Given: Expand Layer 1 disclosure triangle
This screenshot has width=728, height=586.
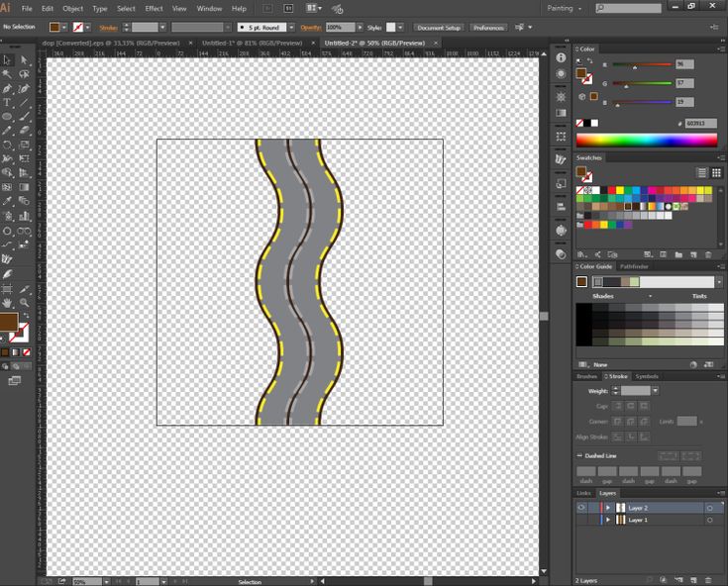Looking at the screenshot, I should (607, 520).
